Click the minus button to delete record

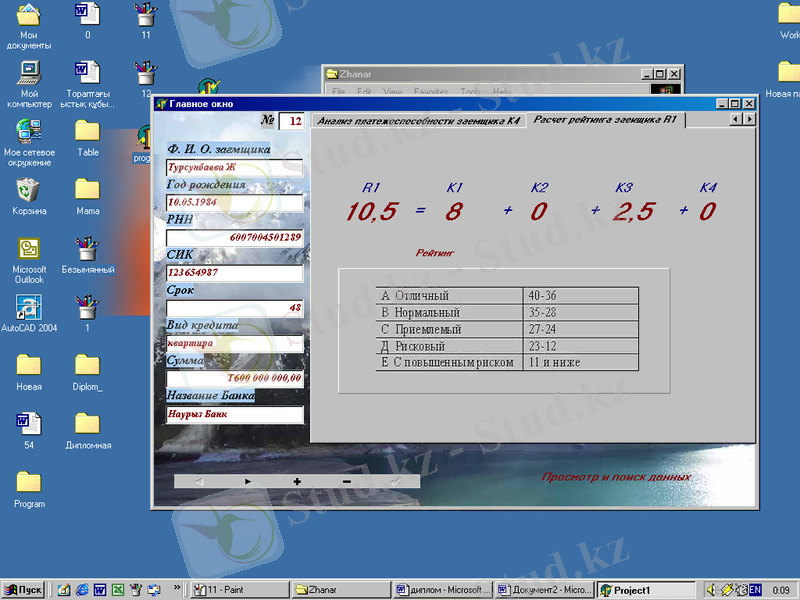346,481
